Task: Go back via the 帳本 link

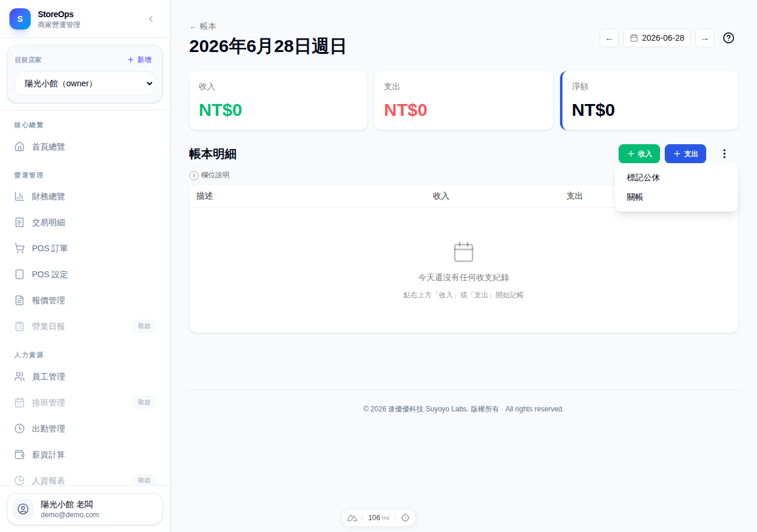Action: 203,26
